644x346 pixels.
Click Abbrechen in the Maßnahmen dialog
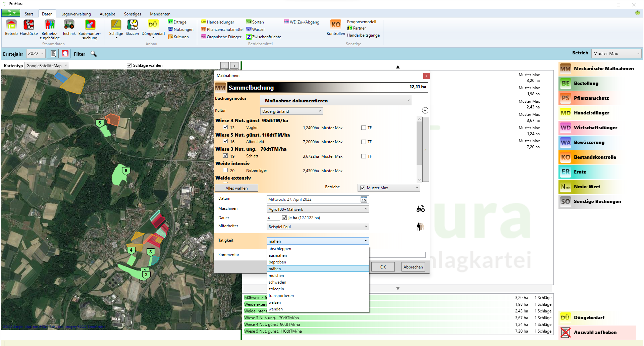413,267
